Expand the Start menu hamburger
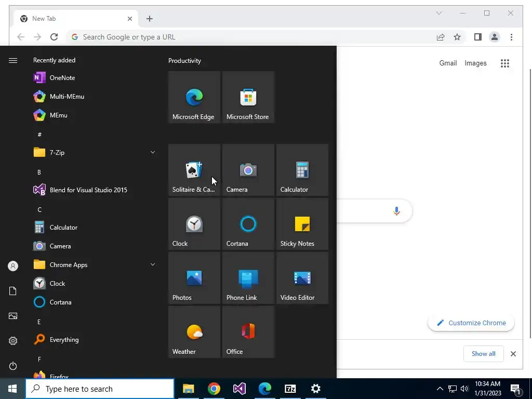 click(x=13, y=60)
